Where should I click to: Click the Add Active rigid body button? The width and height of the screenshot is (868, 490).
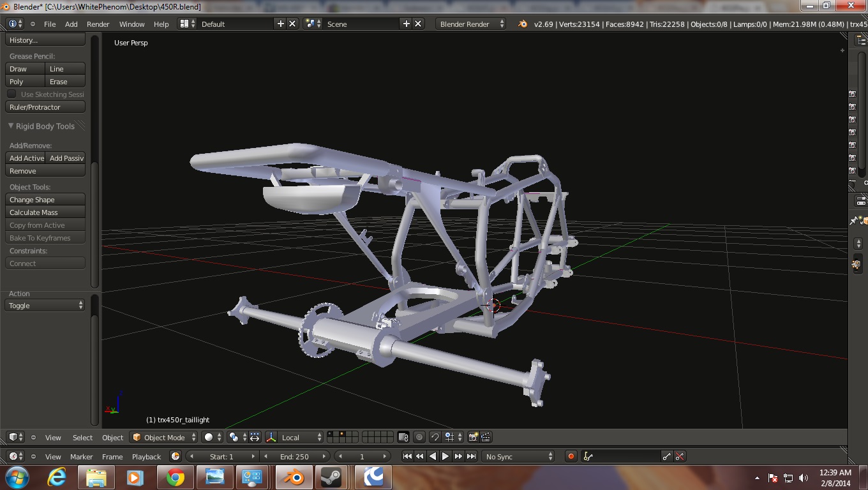click(x=26, y=158)
